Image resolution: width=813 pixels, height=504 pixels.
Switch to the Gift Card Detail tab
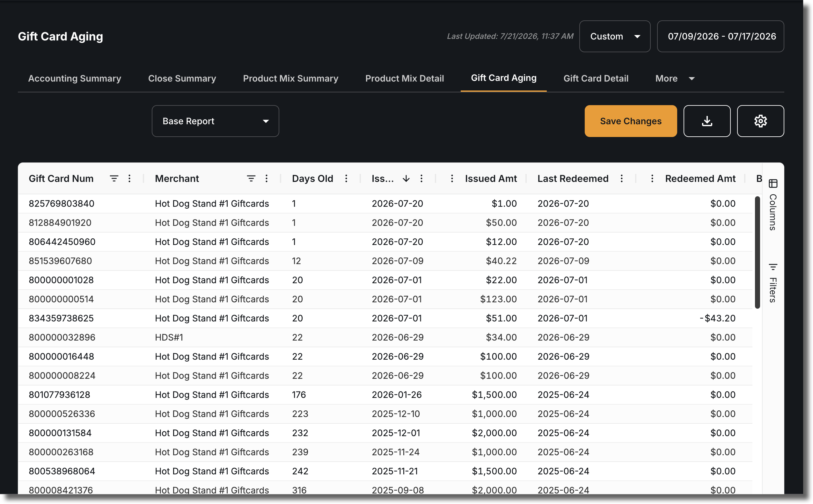tap(596, 79)
